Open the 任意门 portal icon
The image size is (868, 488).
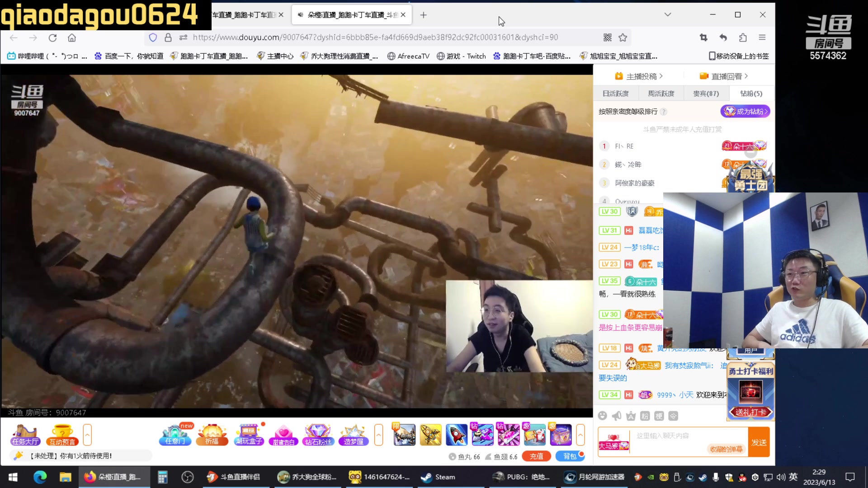coord(175,435)
